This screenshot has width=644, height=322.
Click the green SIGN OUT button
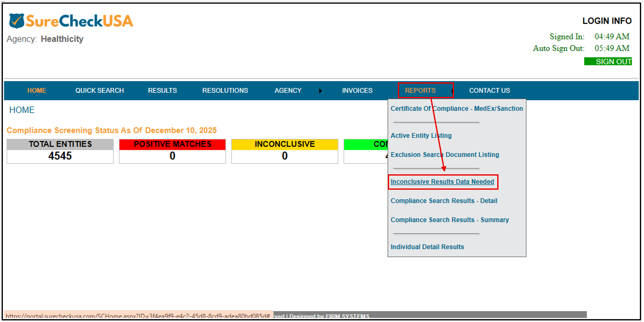pos(608,62)
